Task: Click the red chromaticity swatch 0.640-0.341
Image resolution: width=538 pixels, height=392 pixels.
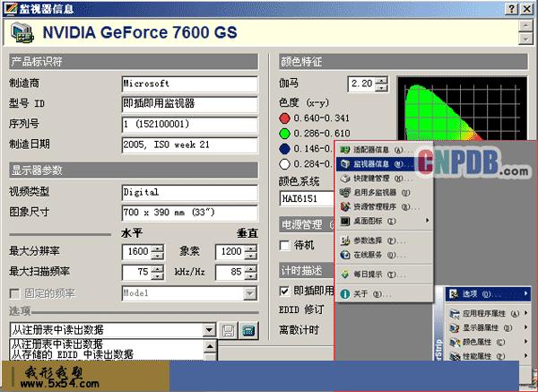Action: click(x=284, y=118)
